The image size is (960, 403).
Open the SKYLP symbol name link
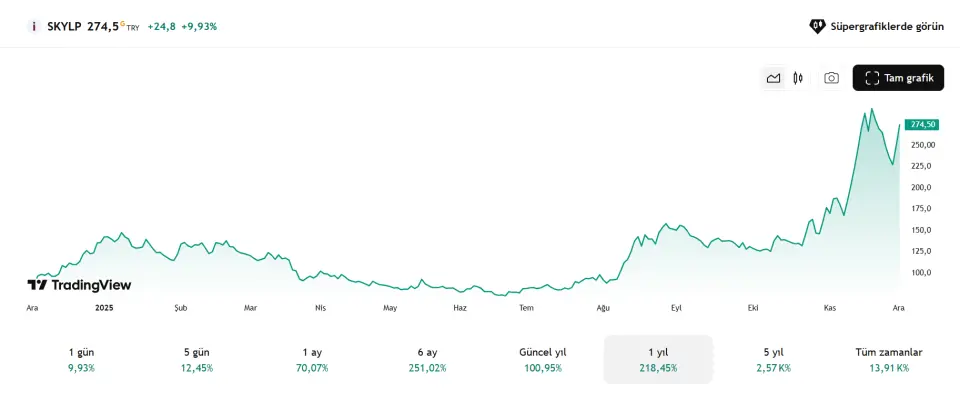[64, 26]
